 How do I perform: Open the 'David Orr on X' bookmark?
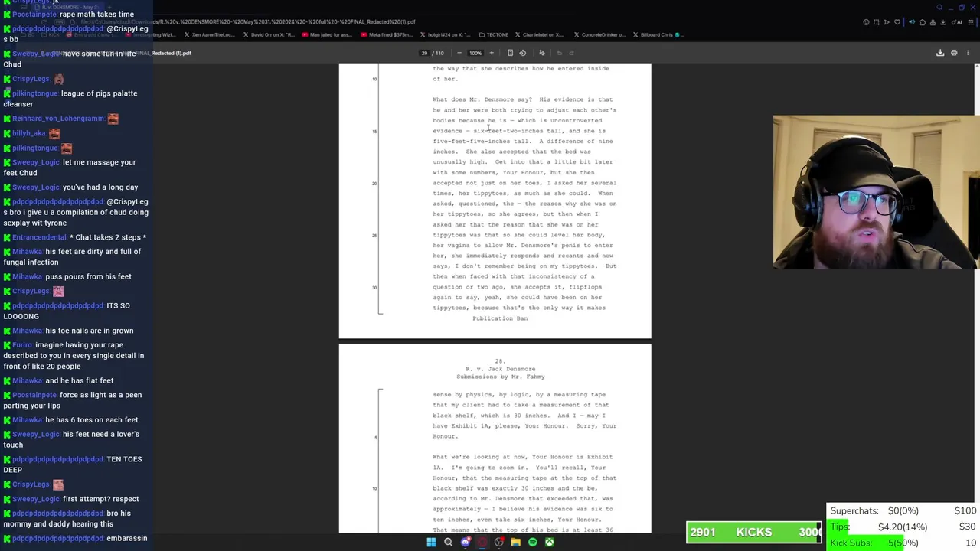point(269,34)
